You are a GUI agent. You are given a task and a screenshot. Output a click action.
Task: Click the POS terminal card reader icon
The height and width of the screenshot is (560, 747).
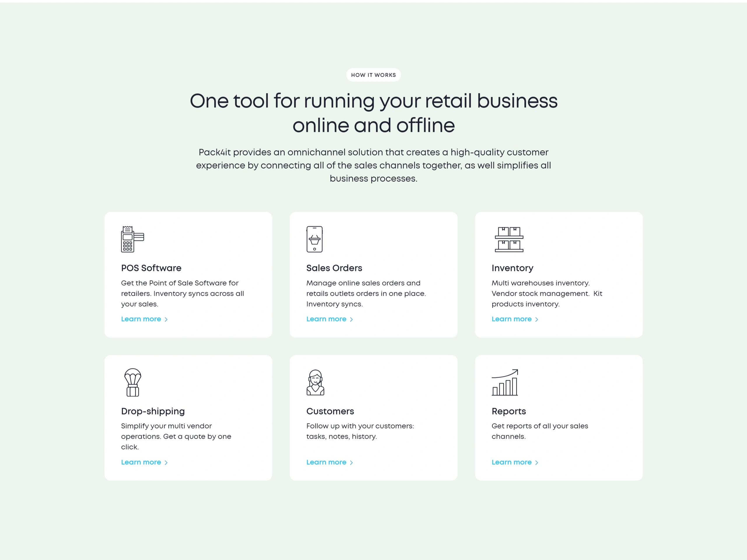coord(132,239)
